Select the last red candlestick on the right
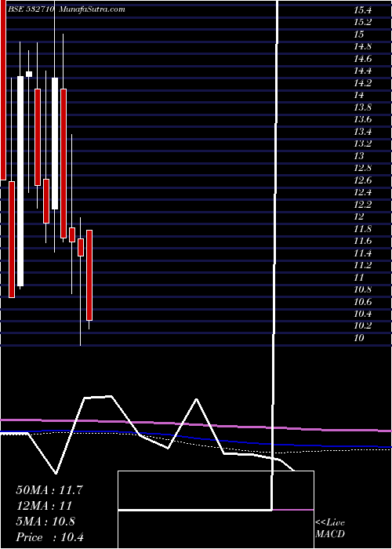Viewport: 392px width, 549px height. (x=89, y=275)
